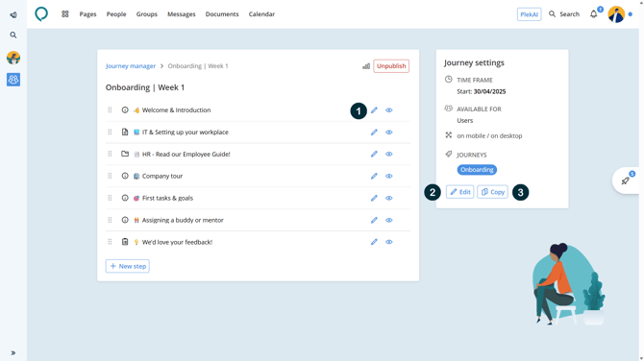Edit First tasks & goals step
The image size is (644, 361).
coord(374,198)
